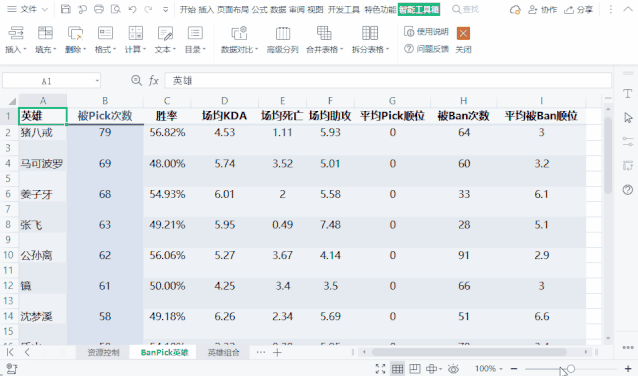Show more sheets with the ellipsis
The width and height of the screenshot is (638, 376).
pos(260,352)
